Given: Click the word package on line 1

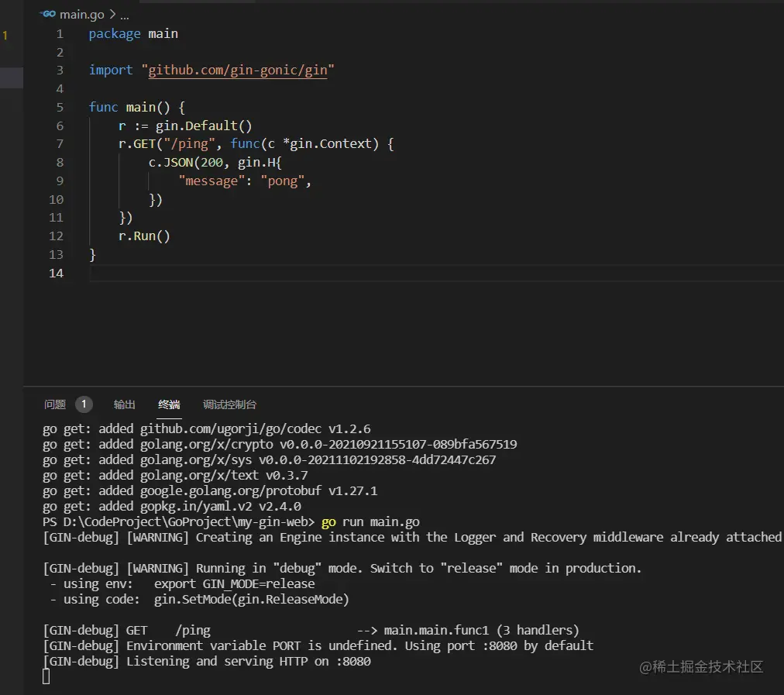Looking at the screenshot, I should click(x=115, y=34).
